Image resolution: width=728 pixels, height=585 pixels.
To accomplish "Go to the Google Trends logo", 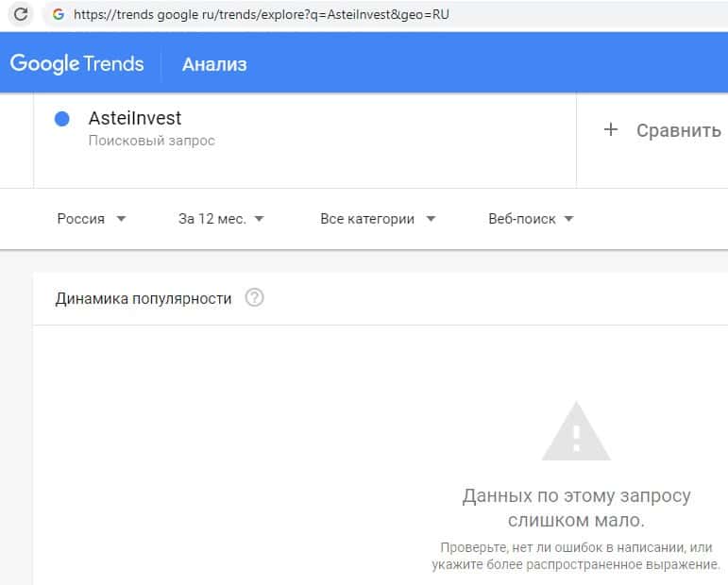I will pyautogui.click(x=77, y=64).
